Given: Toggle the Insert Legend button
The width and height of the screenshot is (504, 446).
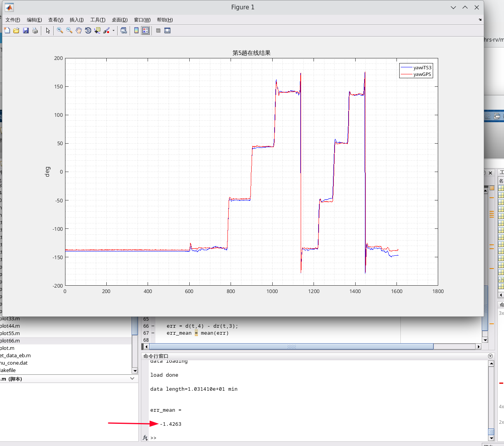Looking at the screenshot, I should click(146, 30).
